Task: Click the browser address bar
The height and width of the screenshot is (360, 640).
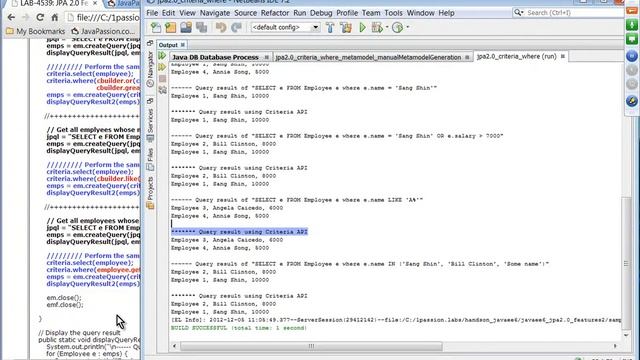Action: tap(103, 18)
